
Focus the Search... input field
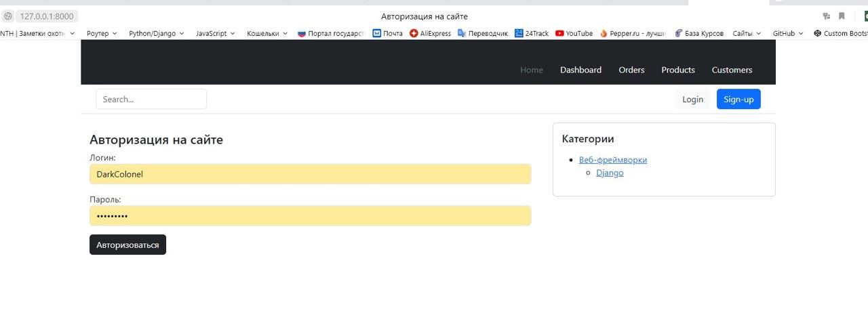pos(151,99)
